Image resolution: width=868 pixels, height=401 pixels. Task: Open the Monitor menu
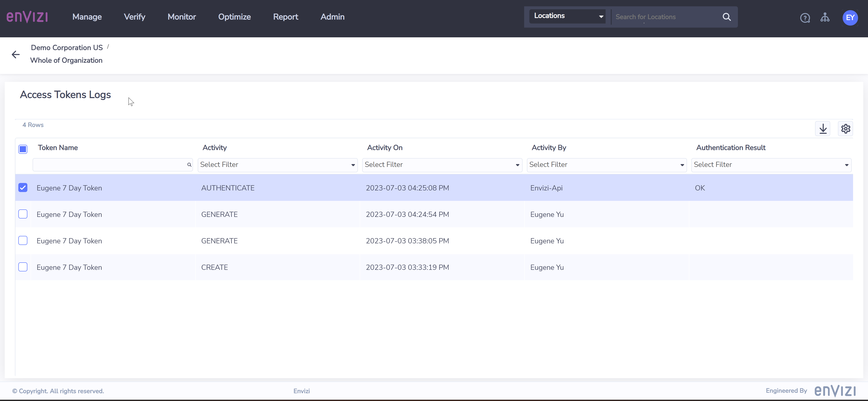point(182,17)
